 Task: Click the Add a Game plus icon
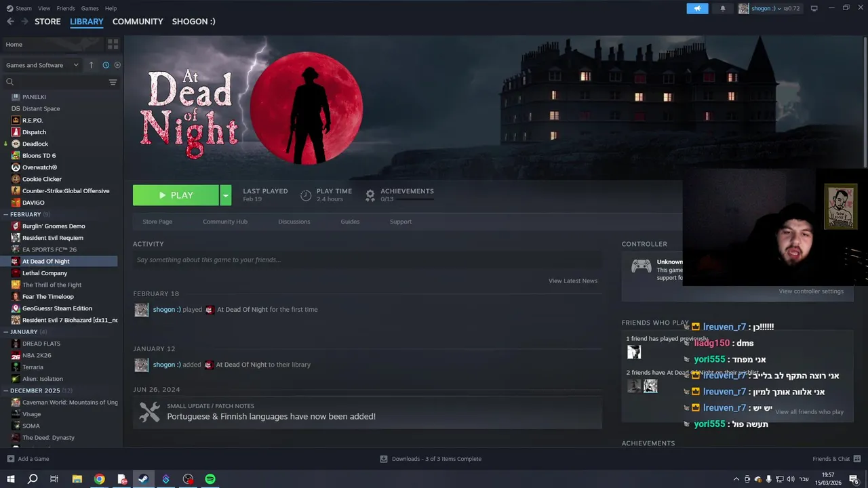(10, 459)
